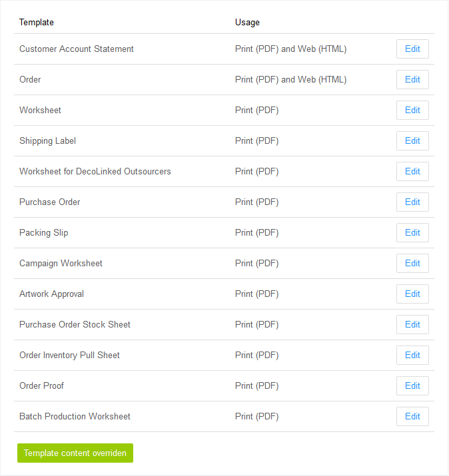This screenshot has height=476, width=449.
Task: Edit the Customer Account Statement template
Action: point(412,49)
